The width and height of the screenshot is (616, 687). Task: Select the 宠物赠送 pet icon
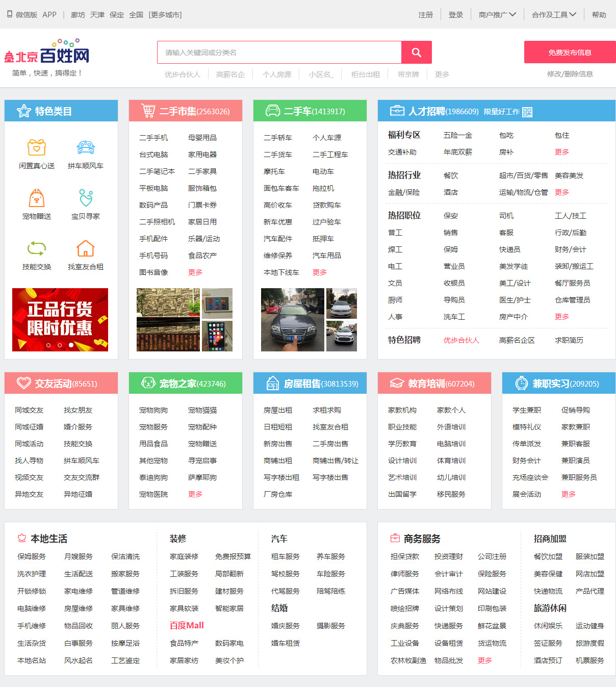pyautogui.click(x=37, y=198)
